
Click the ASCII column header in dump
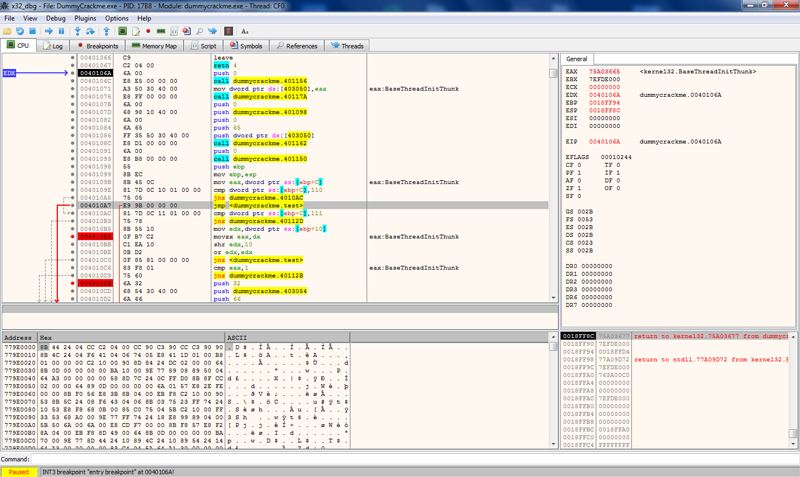287,338
